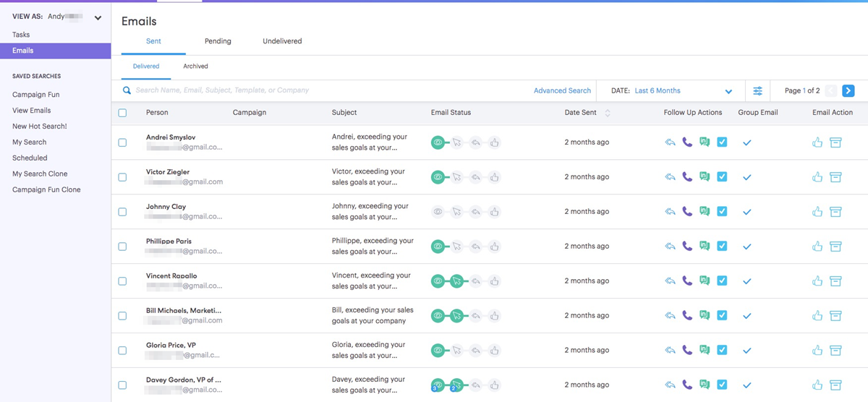The height and width of the screenshot is (402, 868).
Task: Sort by Date Sent arrows
Action: coord(608,113)
